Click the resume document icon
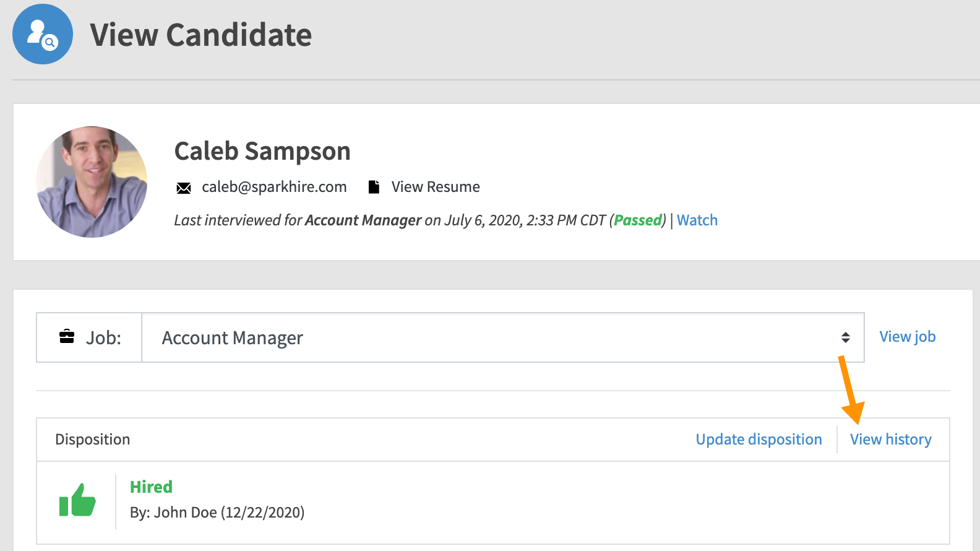Screen dimensions: 980x551 [x=374, y=187]
